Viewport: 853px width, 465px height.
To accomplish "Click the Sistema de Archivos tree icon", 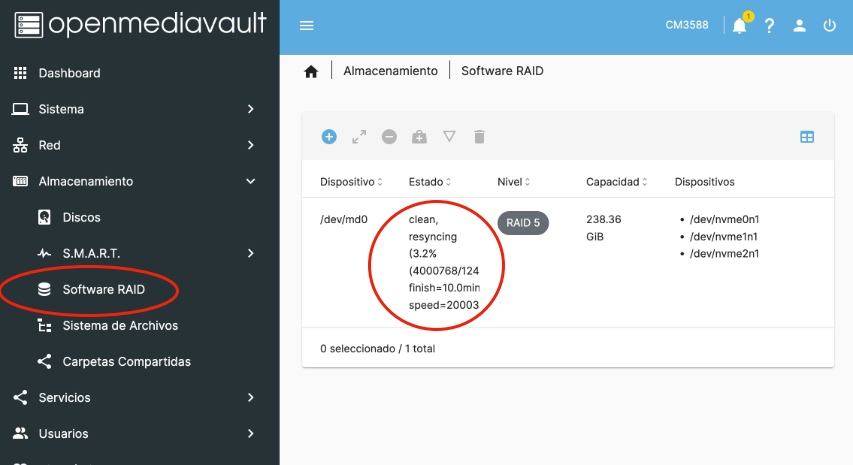I will (x=44, y=326).
